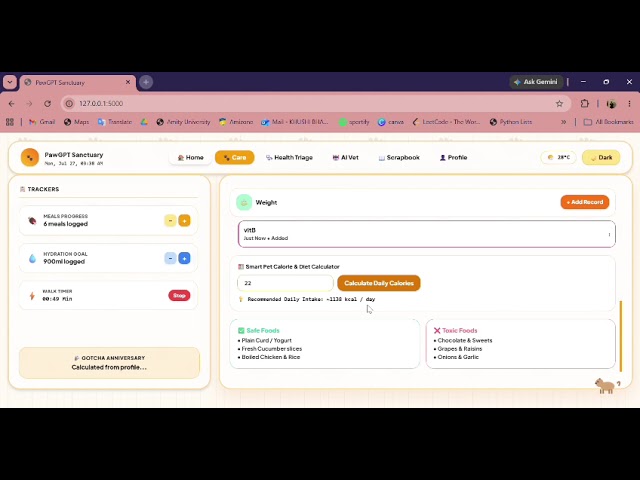Click the Trackers header icon

22,189
